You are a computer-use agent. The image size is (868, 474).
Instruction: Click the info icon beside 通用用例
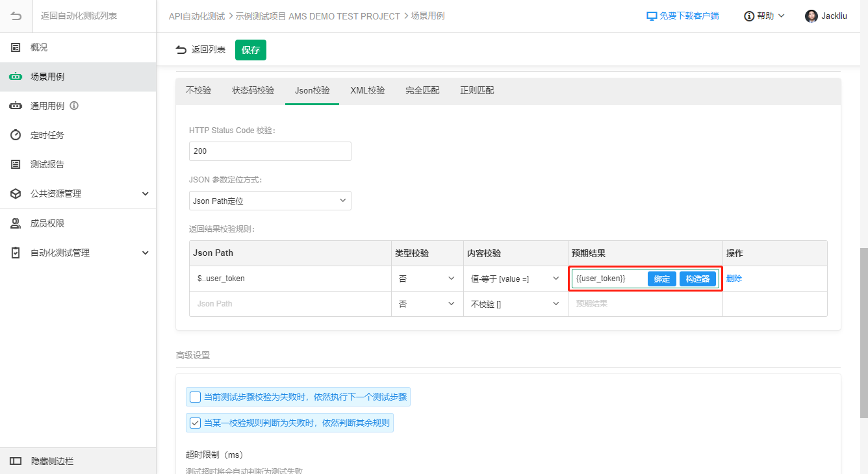[x=74, y=106]
